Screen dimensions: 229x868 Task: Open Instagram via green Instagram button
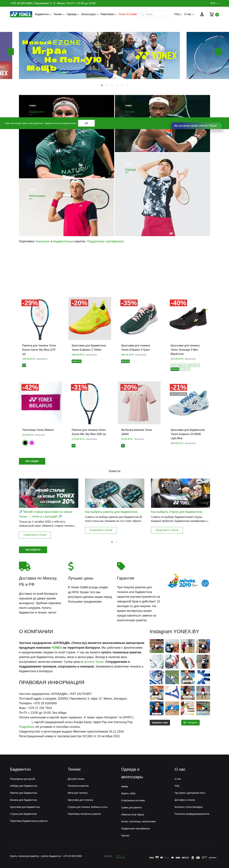(x=190, y=722)
